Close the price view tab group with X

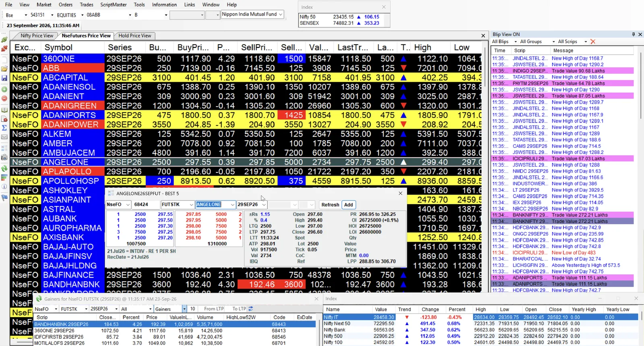coord(483,36)
